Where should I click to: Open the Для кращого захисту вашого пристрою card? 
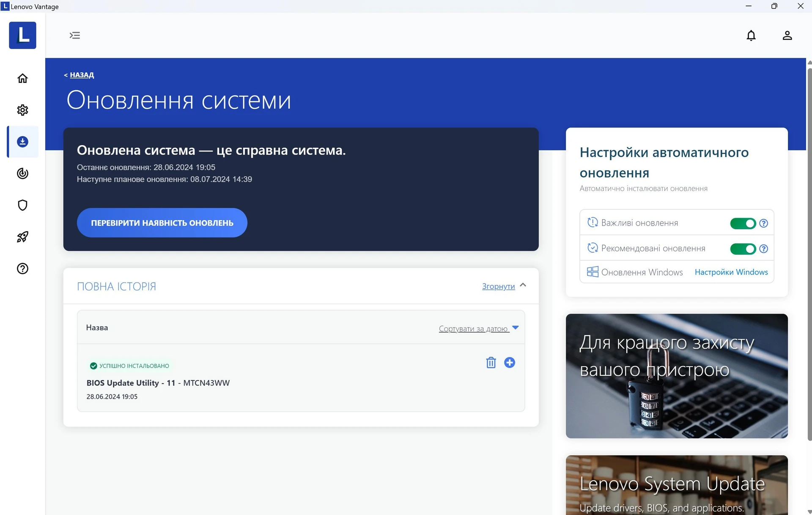pos(677,376)
